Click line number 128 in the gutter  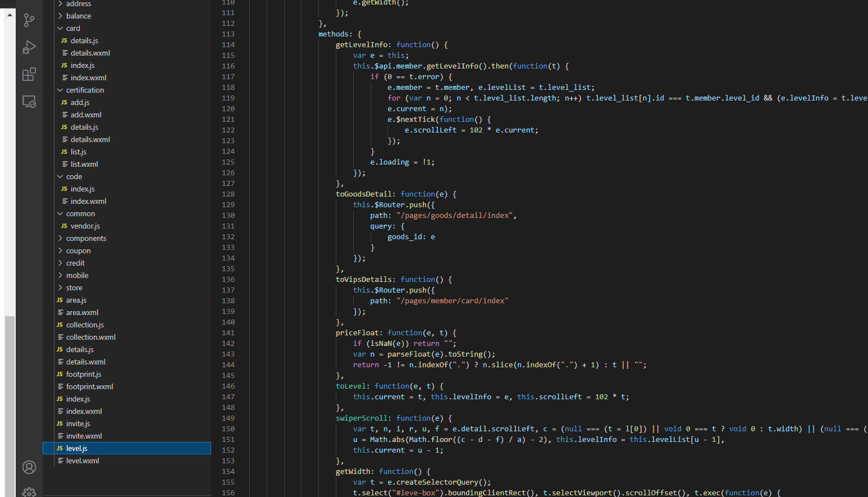pyautogui.click(x=228, y=194)
